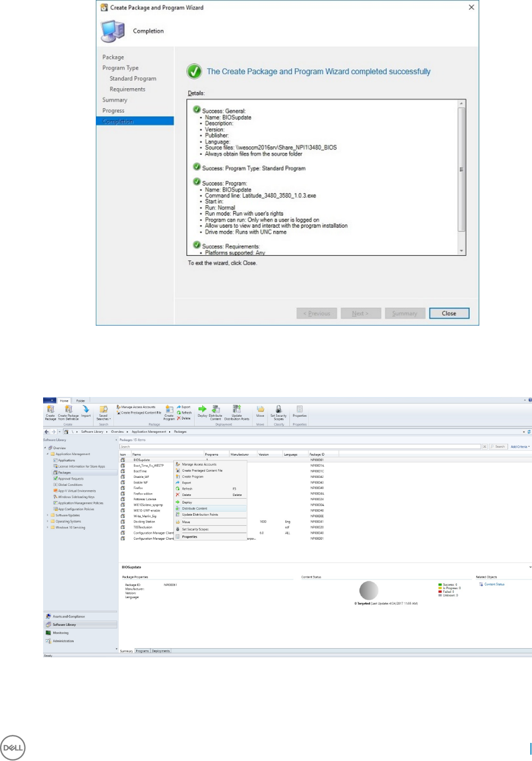This screenshot has height=761, width=532.
Task: Click the Import ribbon icon
Action: point(86,411)
